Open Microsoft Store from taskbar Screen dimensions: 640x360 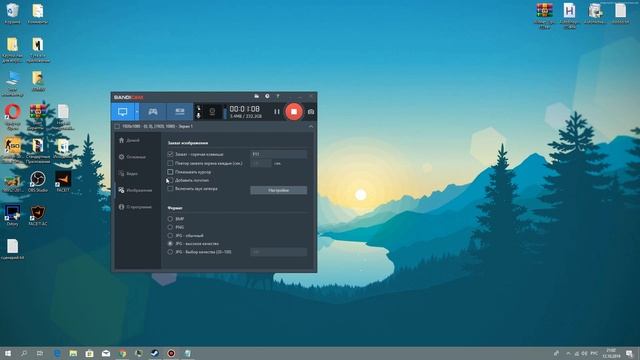tap(89, 353)
